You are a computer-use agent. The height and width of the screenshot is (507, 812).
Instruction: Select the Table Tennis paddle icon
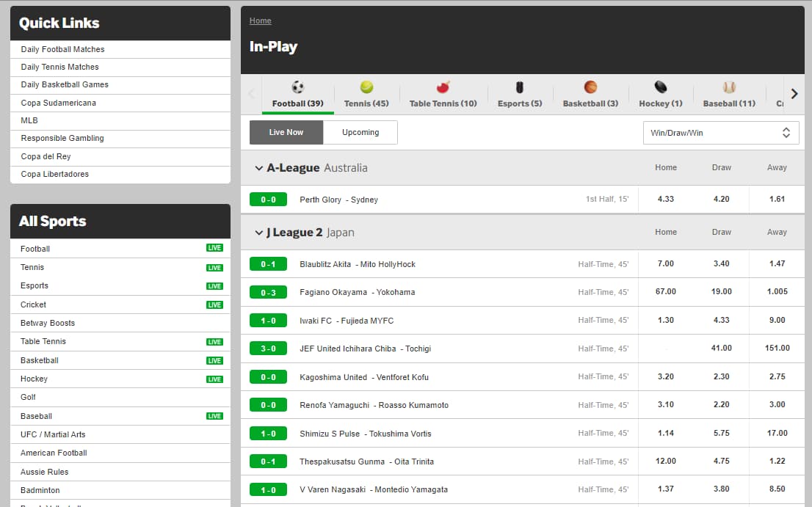pyautogui.click(x=443, y=87)
